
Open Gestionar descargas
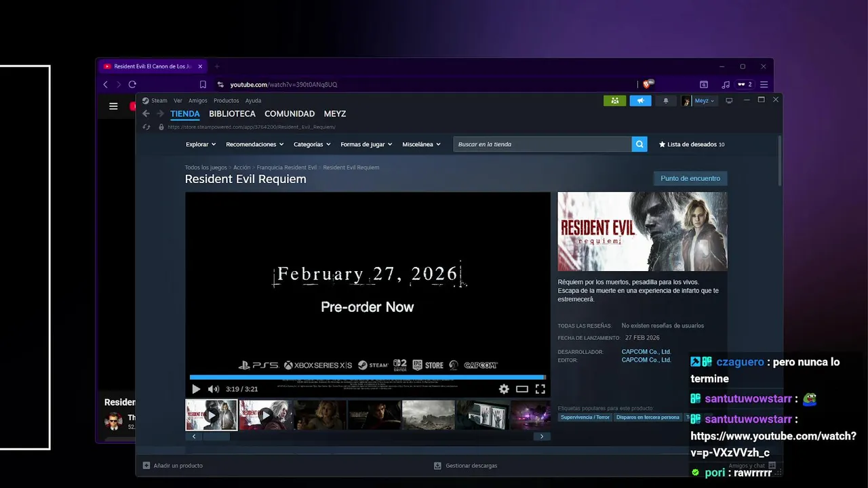click(x=466, y=466)
